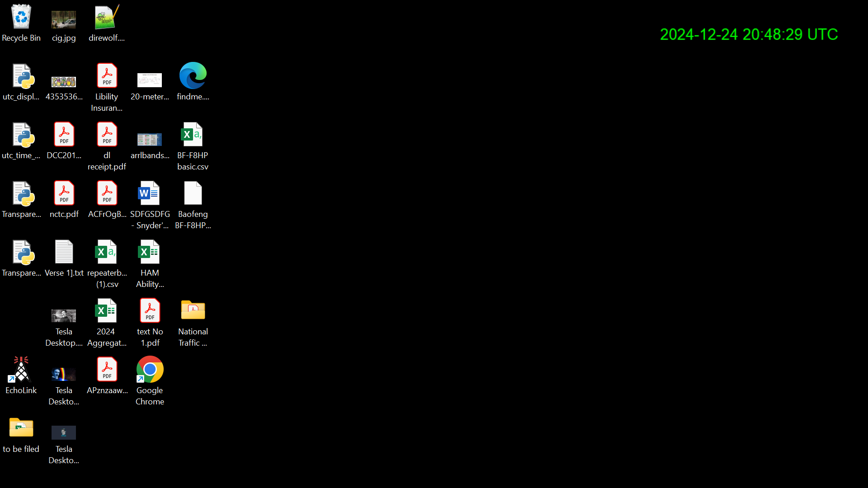Image resolution: width=868 pixels, height=488 pixels.
Task: Select the Baofeng BF-F8HP... blank file
Action: click(193, 205)
